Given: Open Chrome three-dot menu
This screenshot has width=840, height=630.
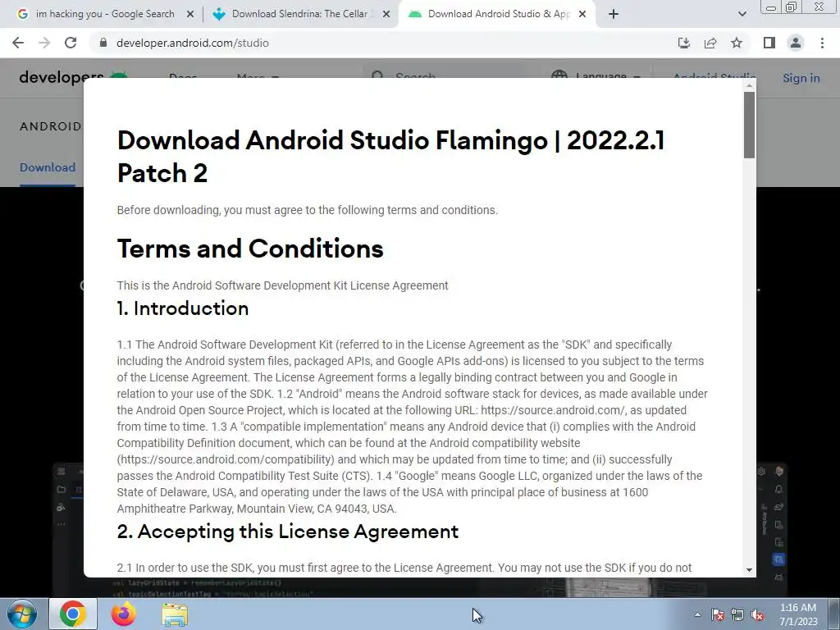Looking at the screenshot, I should (822, 43).
